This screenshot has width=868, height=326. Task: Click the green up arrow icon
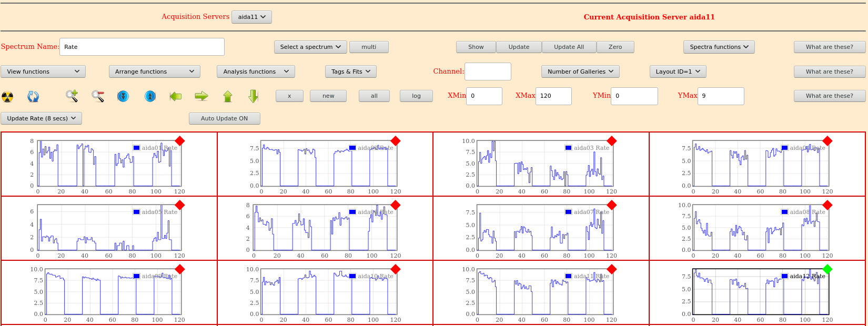[228, 96]
